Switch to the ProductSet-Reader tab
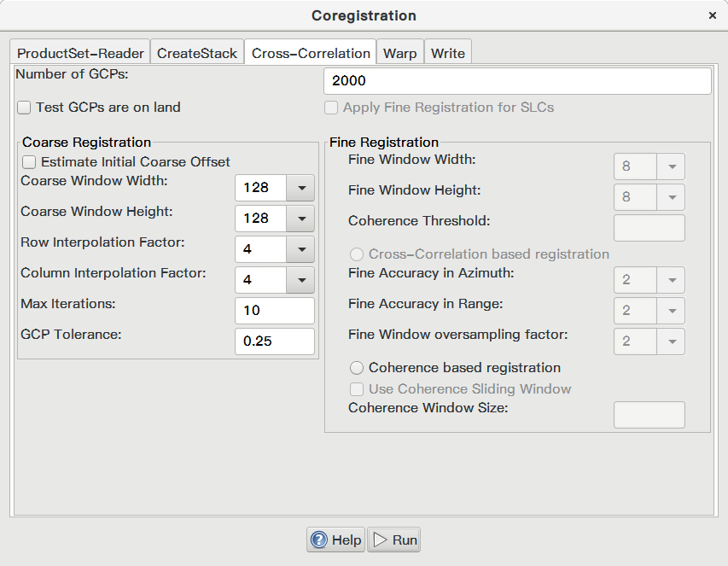The height and width of the screenshot is (566, 728). (x=80, y=53)
